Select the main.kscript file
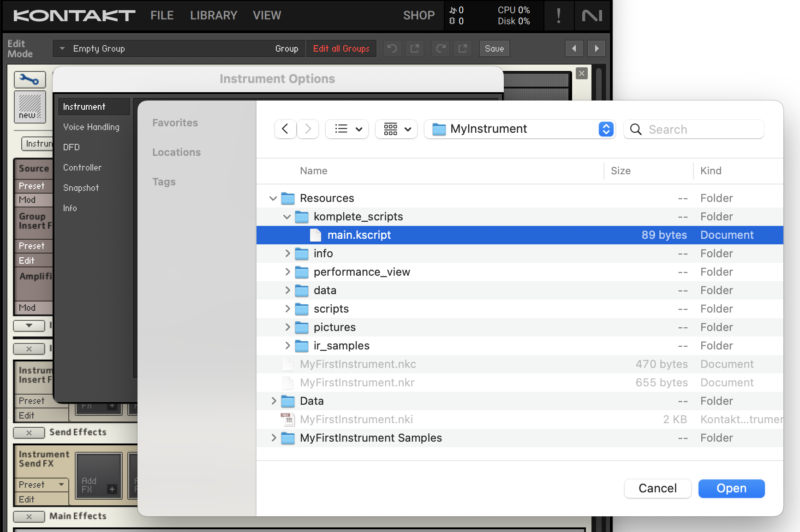 tap(519, 235)
